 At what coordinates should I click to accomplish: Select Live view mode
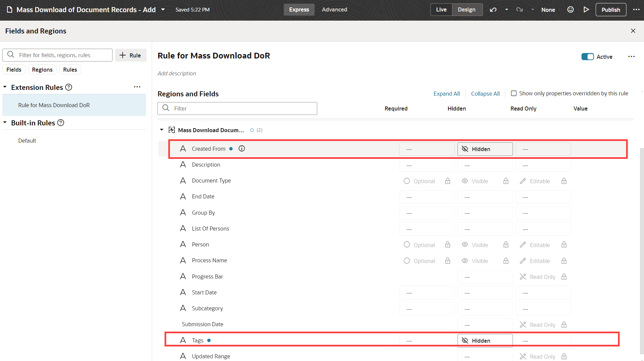[441, 9]
